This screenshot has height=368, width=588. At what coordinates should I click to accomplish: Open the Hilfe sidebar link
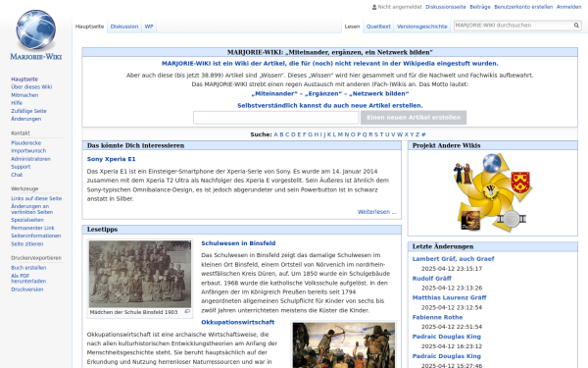[17, 102]
